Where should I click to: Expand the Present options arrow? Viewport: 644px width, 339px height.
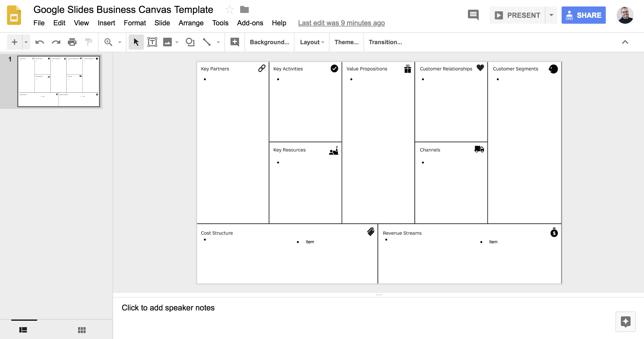click(551, 15)
